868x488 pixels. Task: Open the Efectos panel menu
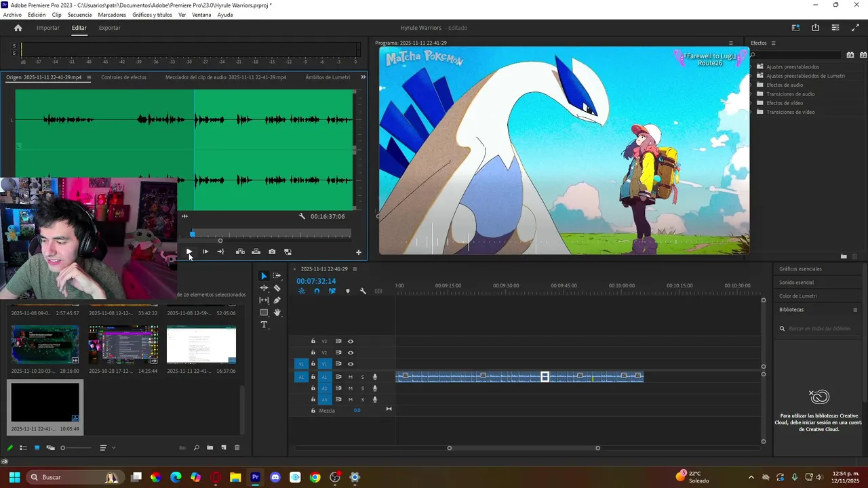773,43
